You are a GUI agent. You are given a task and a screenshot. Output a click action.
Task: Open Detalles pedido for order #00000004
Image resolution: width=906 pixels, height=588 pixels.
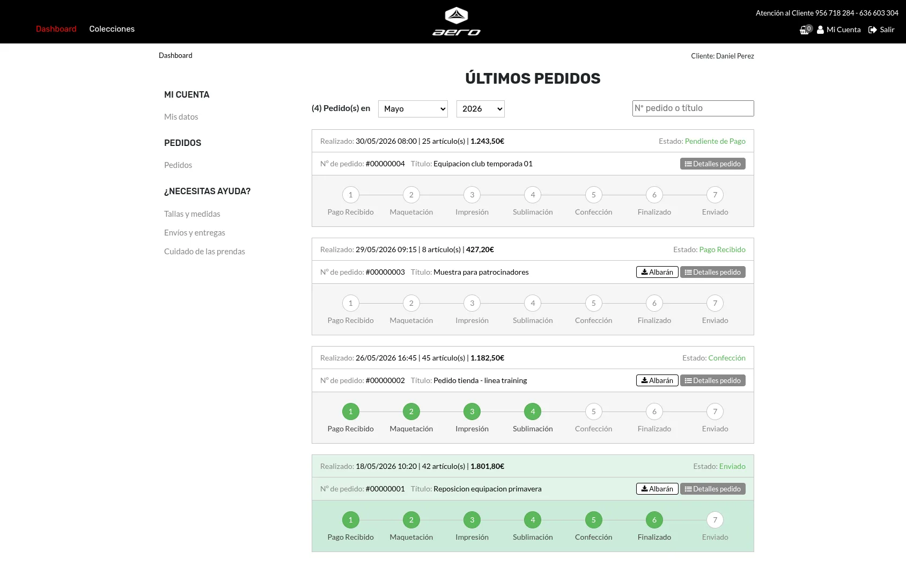tap(713, 164)
